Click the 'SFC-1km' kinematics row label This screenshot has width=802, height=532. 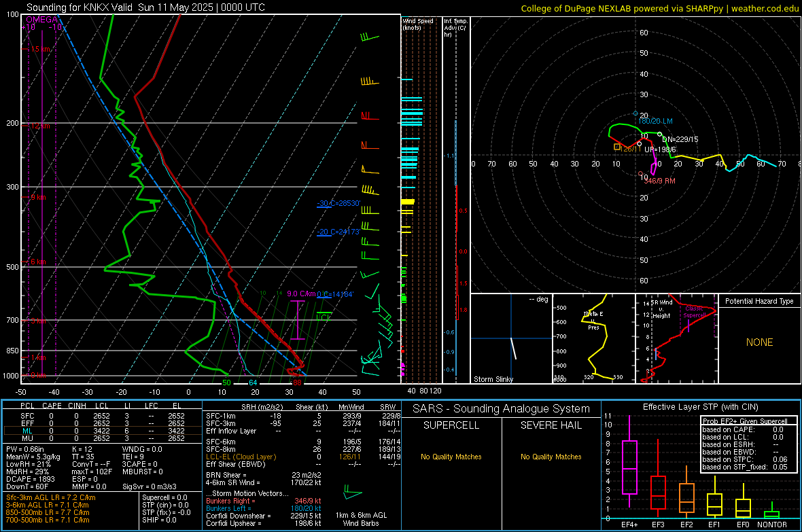[x=221, y=416]
